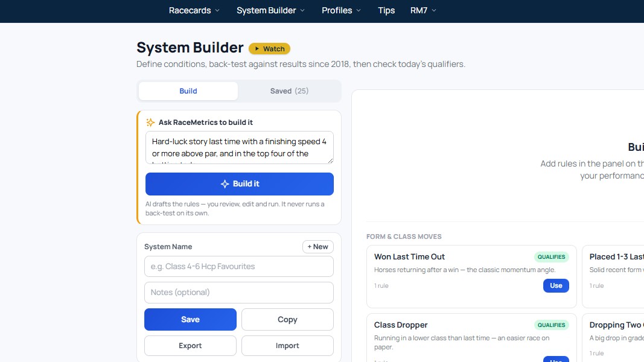Click the Export button
This screenshot has height=362, width=644.
(190, 346)
